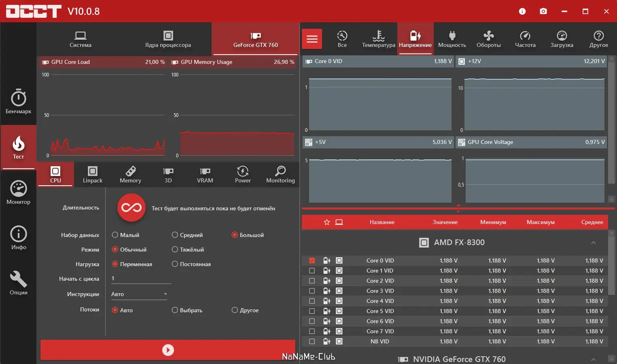The height and width of the screenshot is (364, 617).
Task: Filter sensors by Мощность
Action: (x=452, y=39)
